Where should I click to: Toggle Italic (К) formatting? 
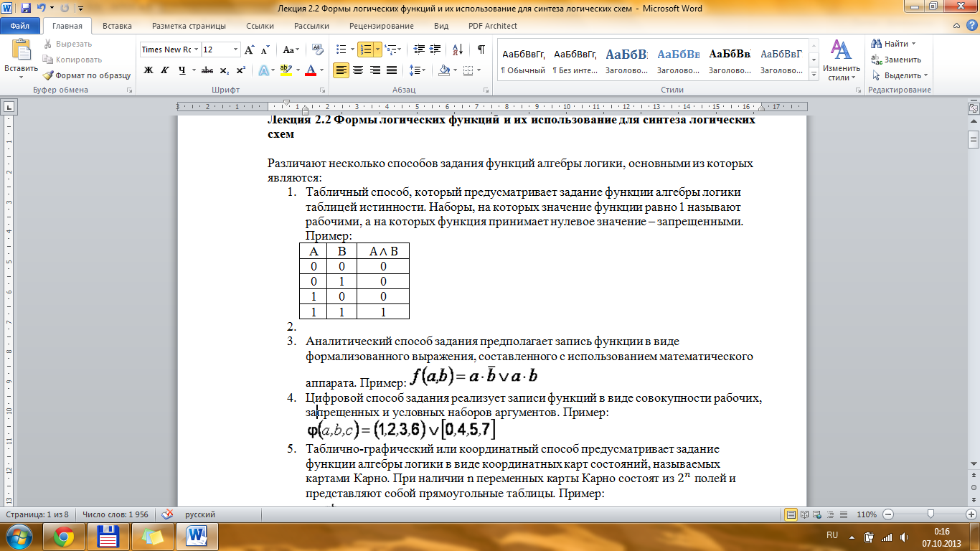pos(165,70)
